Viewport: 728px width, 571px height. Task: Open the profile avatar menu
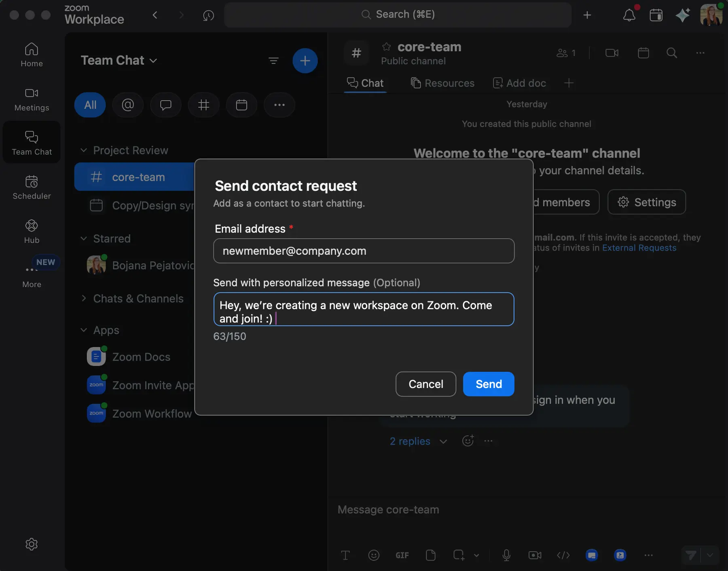(x=711, y=15)
